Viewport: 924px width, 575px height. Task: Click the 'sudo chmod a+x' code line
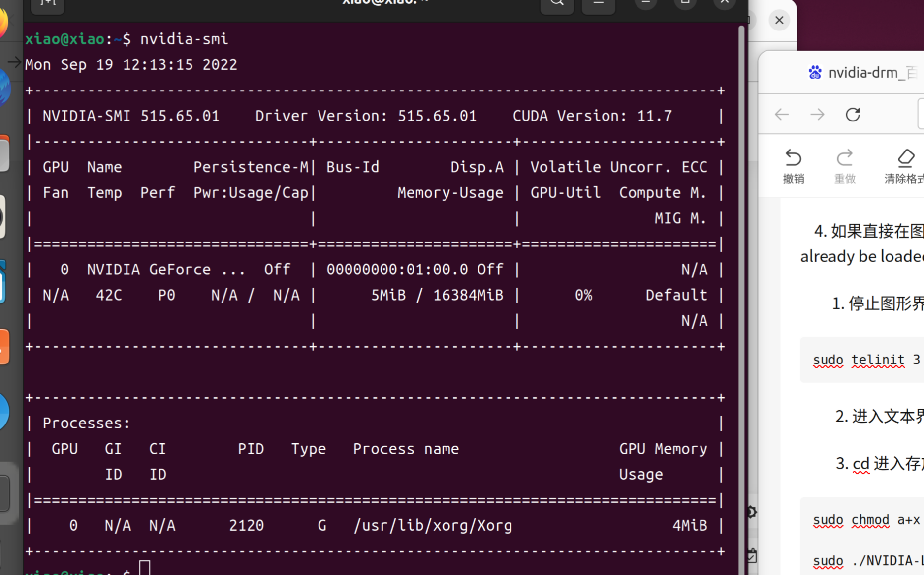pyautogui.click(x=866, y=520)
